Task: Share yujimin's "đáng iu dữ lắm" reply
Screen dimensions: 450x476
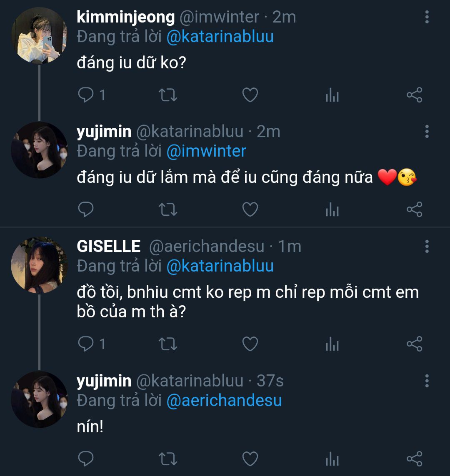Action: pyautogui.click(x=414, y=209)
